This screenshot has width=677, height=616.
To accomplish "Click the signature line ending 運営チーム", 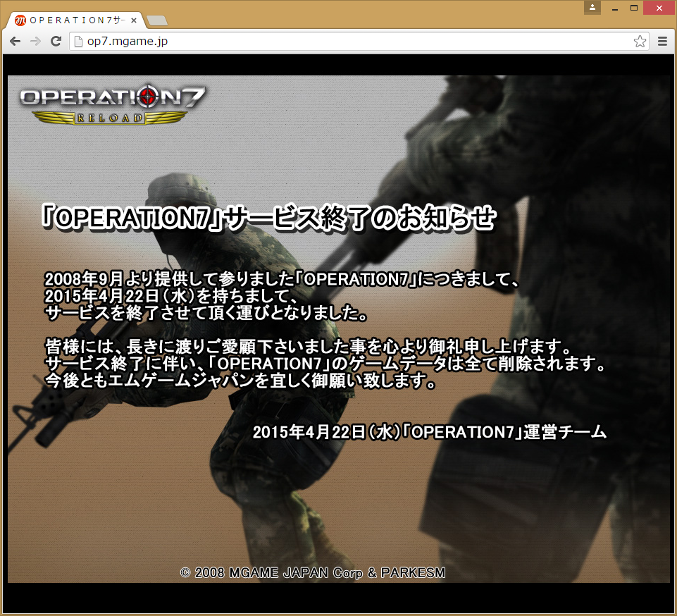I will click(x=430, y=432).
